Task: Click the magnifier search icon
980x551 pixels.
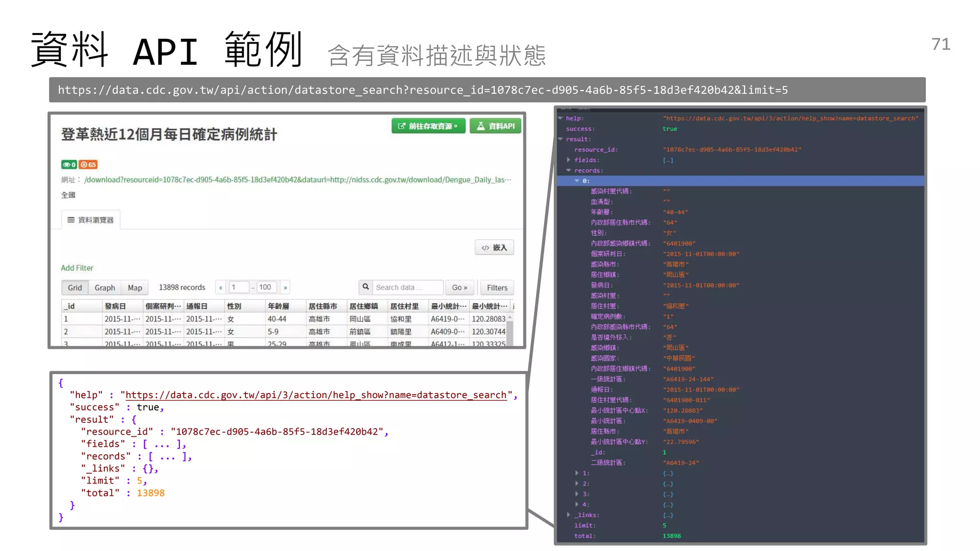Action: 366,287
